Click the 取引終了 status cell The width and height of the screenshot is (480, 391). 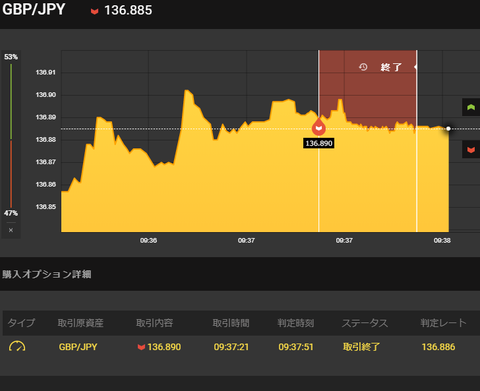click(361, 347)
